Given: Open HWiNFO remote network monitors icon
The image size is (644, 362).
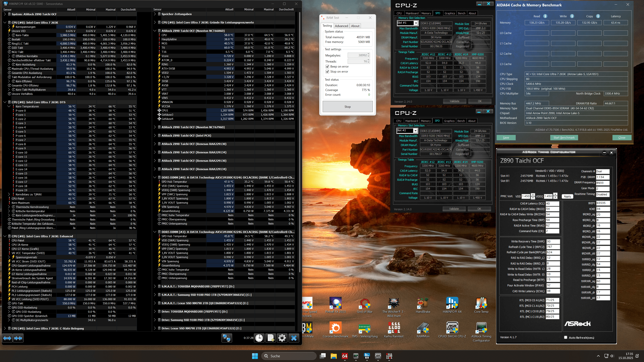Looking at the screenshot, I should (x=227, y=338).
